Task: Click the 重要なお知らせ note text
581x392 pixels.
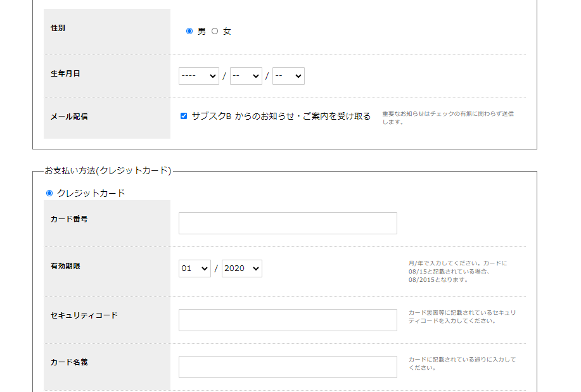Action: click(x=448, y=118)
